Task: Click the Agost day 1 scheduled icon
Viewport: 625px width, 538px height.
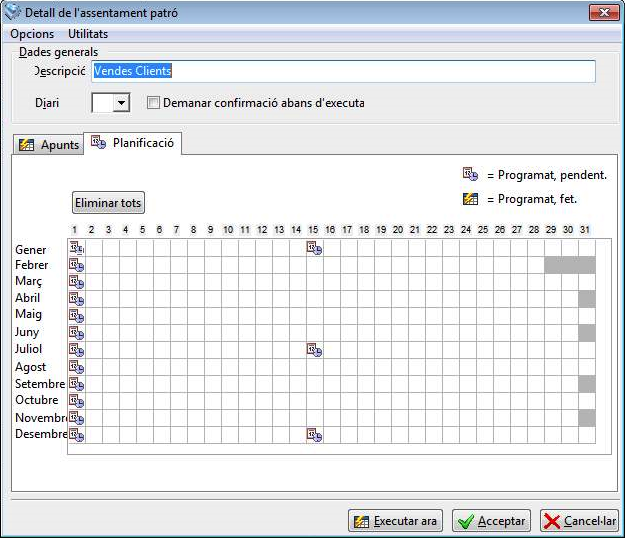Action: (77, 367)
